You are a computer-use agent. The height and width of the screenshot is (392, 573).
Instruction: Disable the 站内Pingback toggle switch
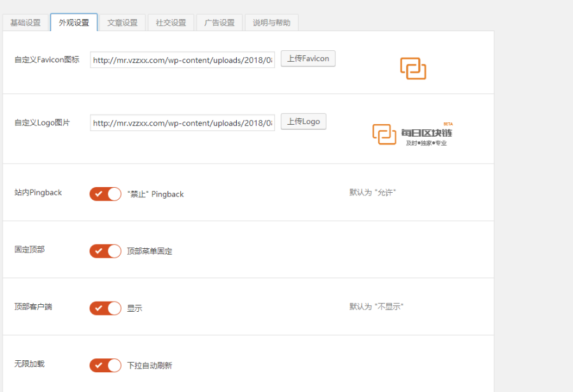105,194
